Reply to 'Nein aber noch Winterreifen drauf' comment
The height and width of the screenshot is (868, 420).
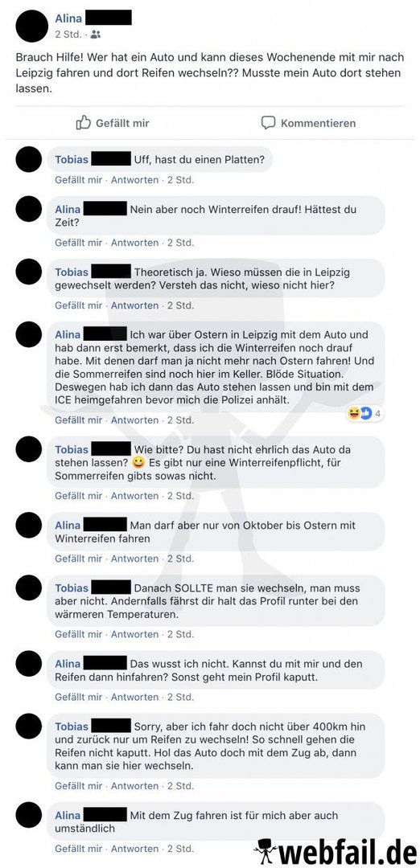tap(134, 243)
